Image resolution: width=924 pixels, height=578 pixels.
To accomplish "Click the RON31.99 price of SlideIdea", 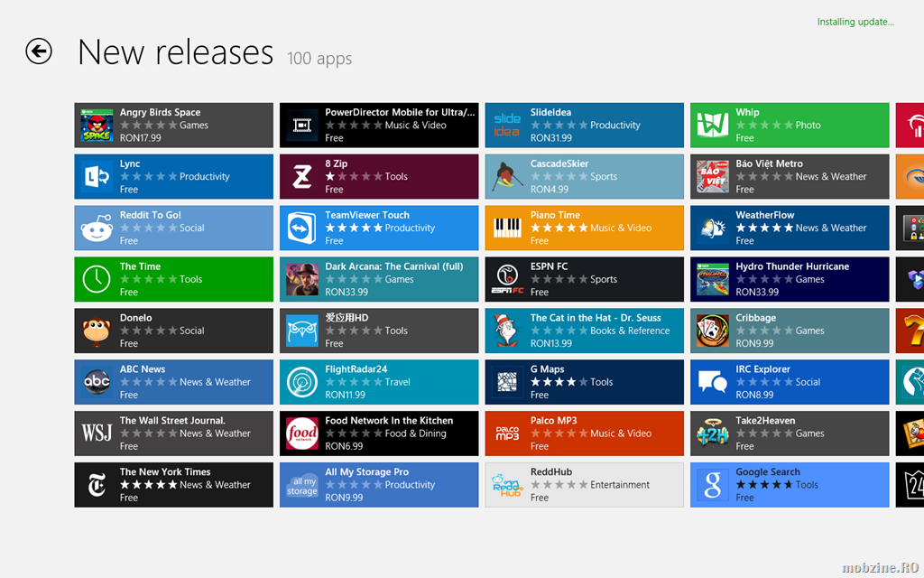I will pos(551,138).
